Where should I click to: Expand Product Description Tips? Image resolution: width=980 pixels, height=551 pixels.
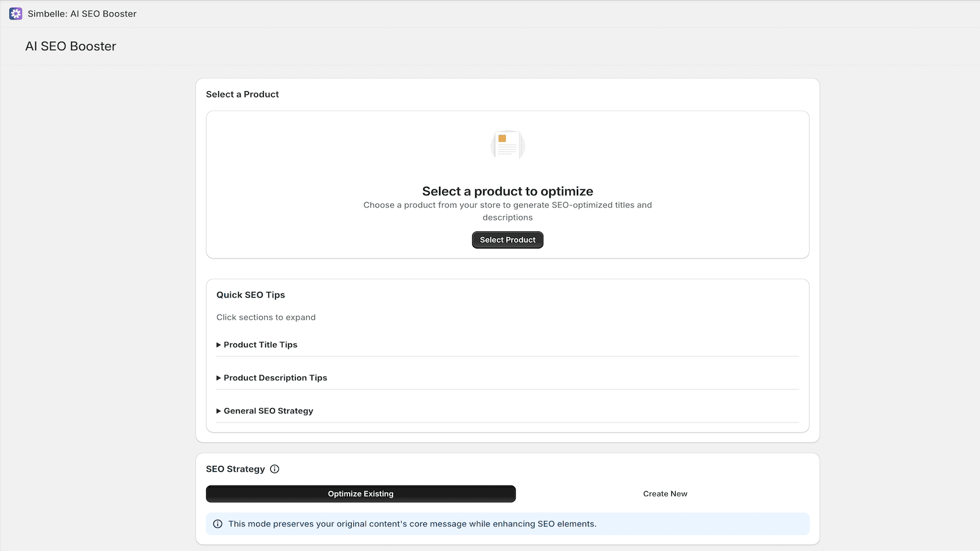click(275, 378)
